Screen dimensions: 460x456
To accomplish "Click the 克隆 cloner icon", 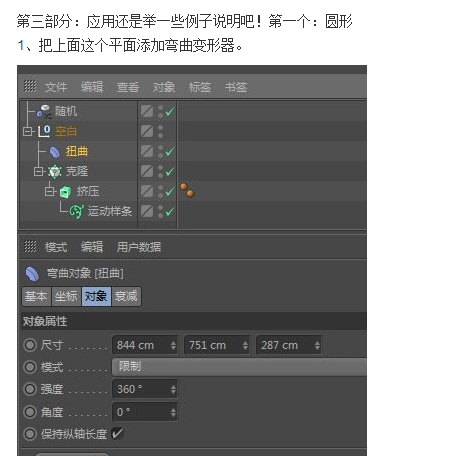I will (x=55, y=172).
